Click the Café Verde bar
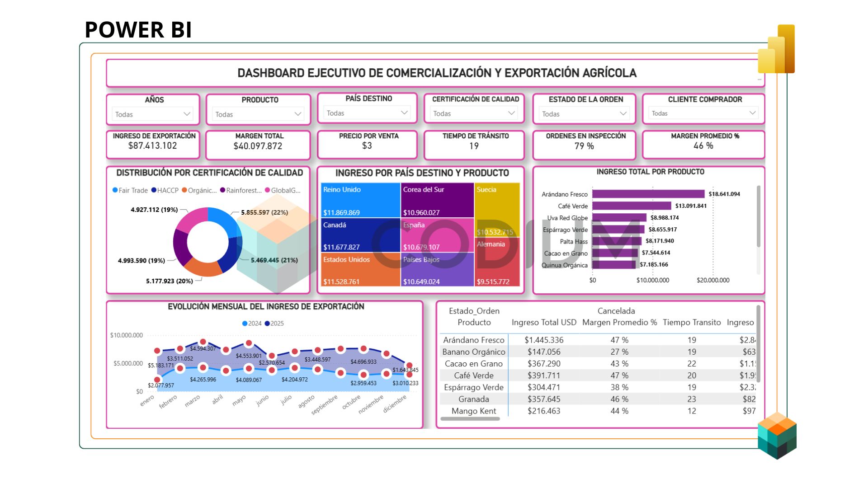 pyautogui.click(x=632, y=206)
